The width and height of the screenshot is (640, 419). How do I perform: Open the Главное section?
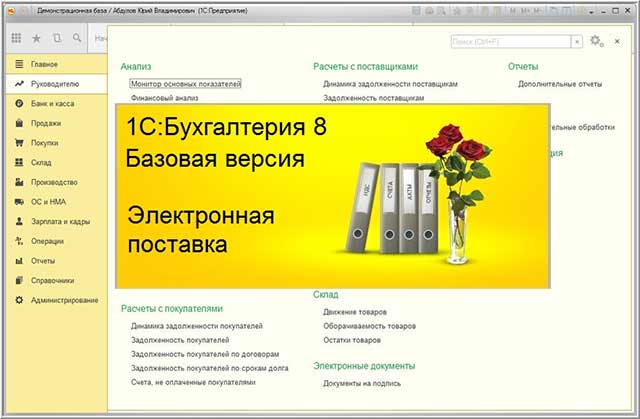[57, 64]
